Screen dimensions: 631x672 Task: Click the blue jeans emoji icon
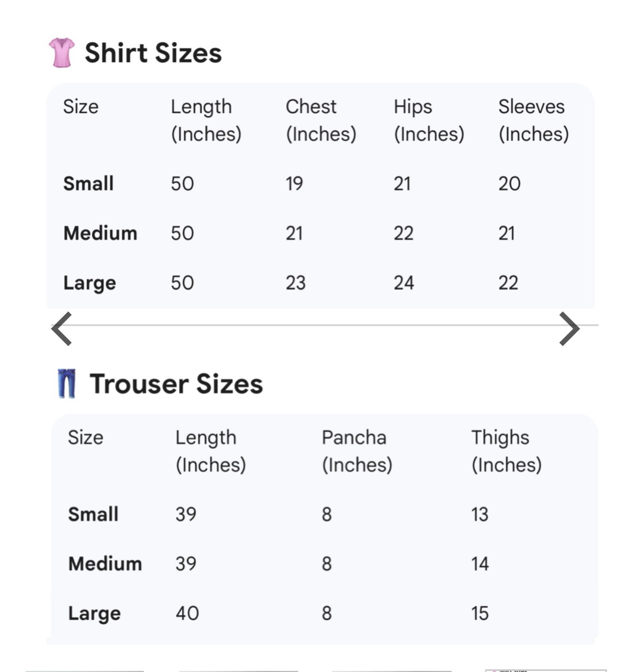coord(67,383)
